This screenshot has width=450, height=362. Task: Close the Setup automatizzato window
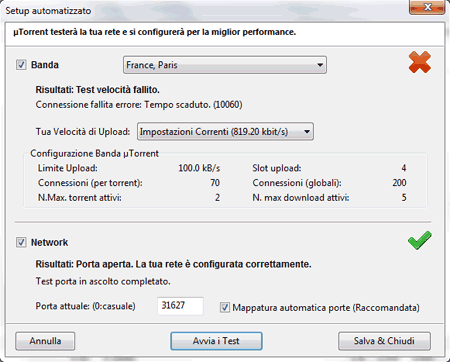click(427, 7)
